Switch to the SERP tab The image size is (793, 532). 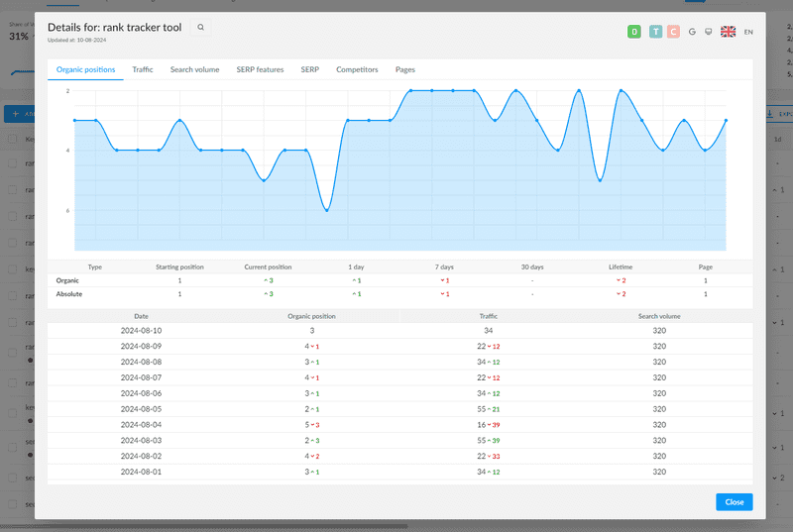pos(310,69)
